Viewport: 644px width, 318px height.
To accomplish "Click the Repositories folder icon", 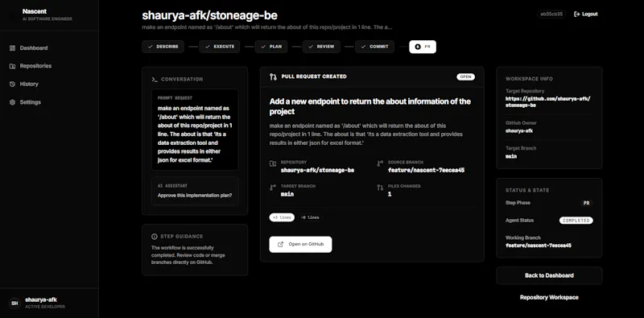I will tap(12, 66).
